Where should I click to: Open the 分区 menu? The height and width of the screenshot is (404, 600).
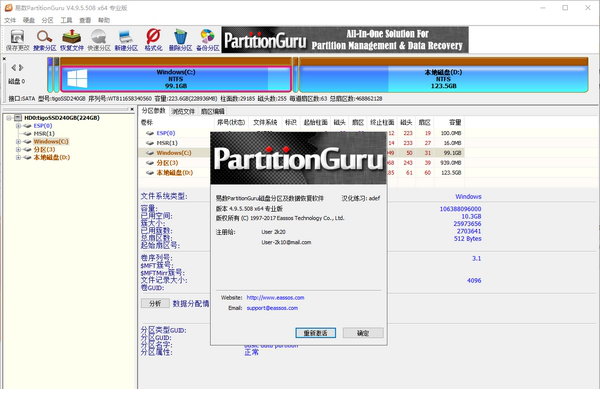[x=47, y=20]
